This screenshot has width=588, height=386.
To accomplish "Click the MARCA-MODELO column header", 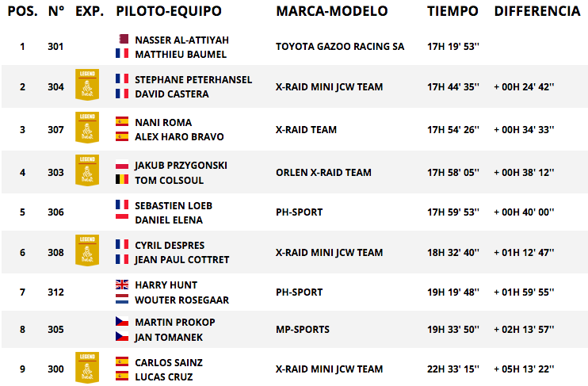I will click(x=332, y=11).
